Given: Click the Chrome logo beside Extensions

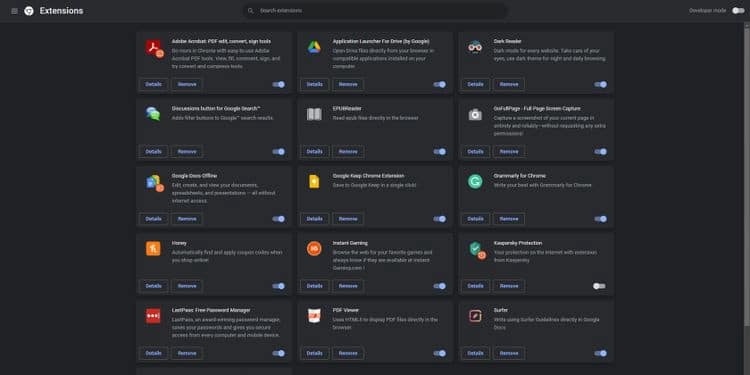Looking at the screenshot, I should pos(29,11).
